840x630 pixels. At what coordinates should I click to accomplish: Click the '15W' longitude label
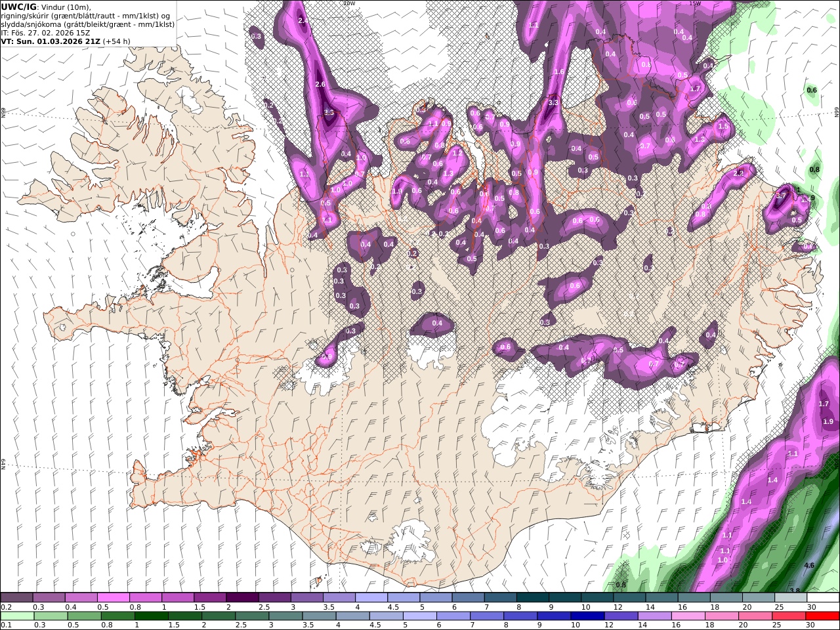pos(694,3)
